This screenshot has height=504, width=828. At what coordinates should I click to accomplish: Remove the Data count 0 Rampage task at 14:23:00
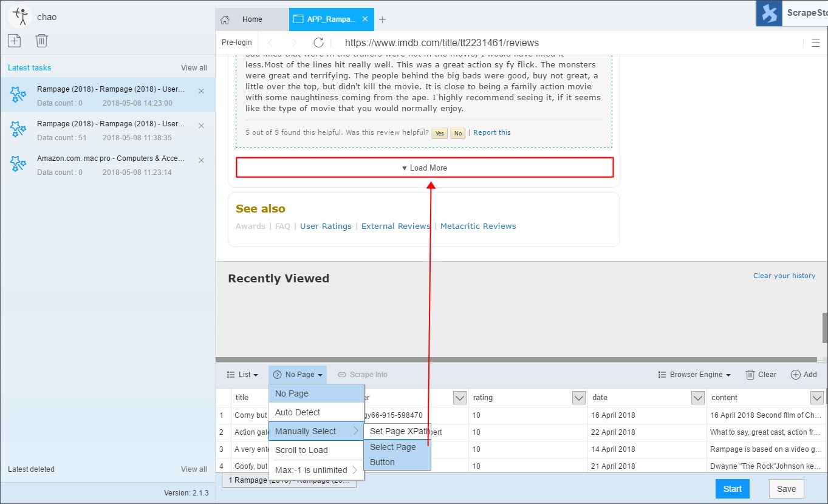tap(202, 91)
